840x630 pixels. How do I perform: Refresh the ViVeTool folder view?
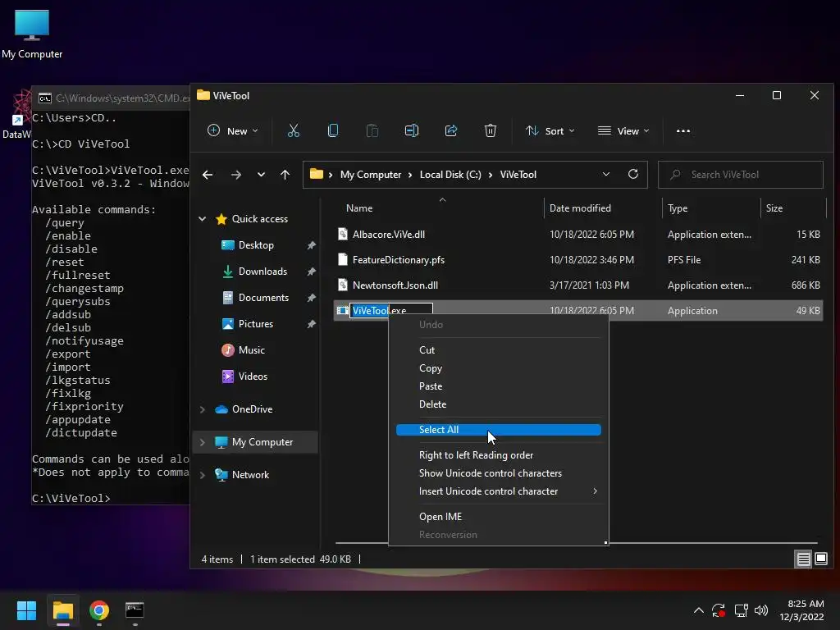coord(632,174)
